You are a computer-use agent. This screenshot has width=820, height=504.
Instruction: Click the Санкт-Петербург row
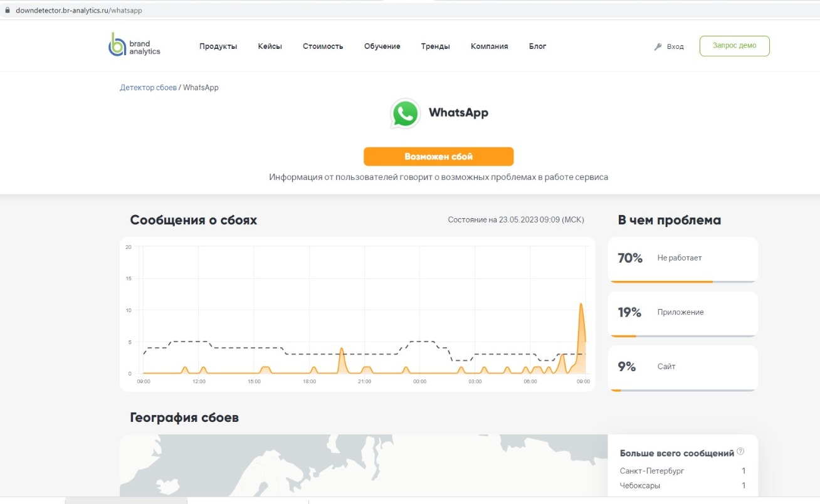[x=683, y=471]
